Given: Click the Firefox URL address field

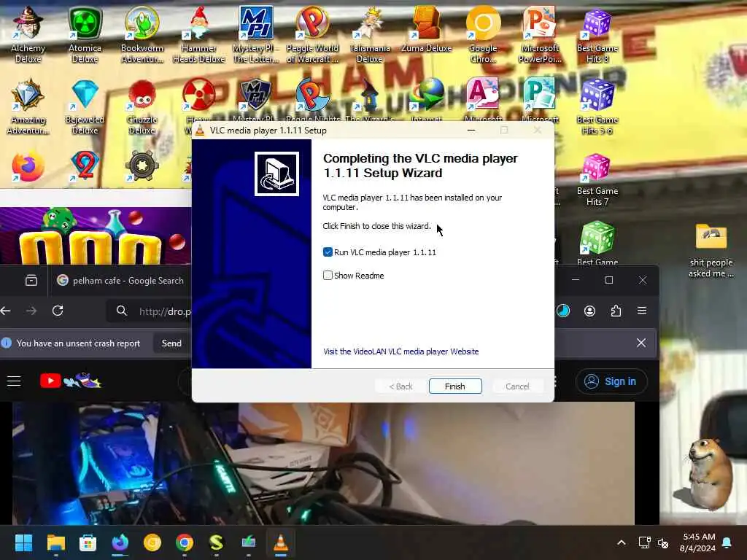Looking at the screenshot, I should 150,311.
